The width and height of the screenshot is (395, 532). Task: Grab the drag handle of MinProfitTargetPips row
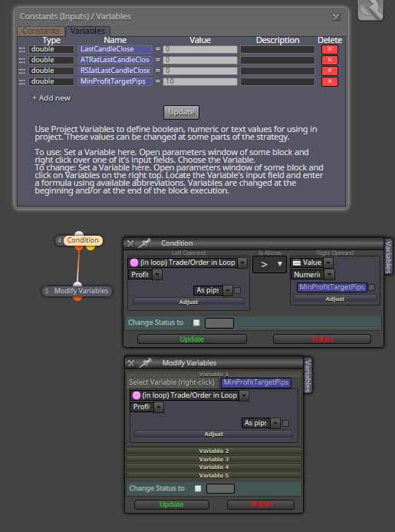(22, 82)
